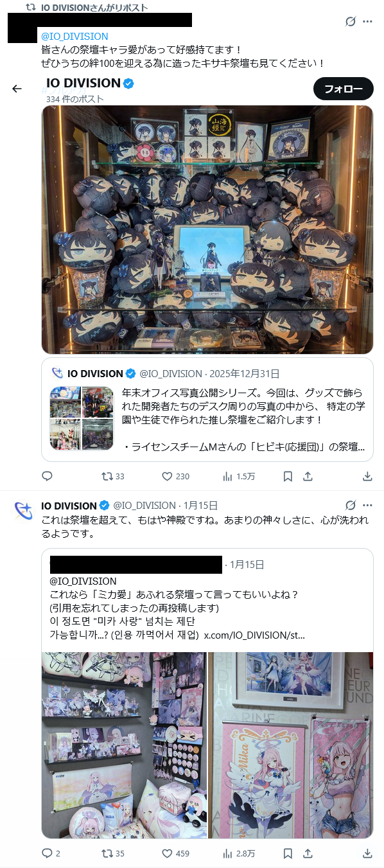Open more options on the 1月15日 post
384x868 pixels.
pyautogui.click(x=367, y=505)
